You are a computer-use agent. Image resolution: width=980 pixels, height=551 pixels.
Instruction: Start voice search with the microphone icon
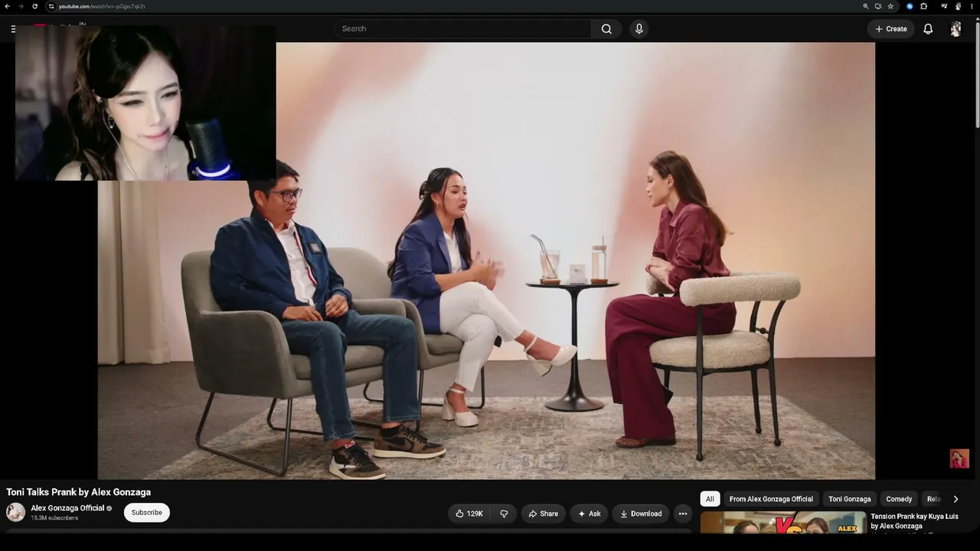(639, 29)
